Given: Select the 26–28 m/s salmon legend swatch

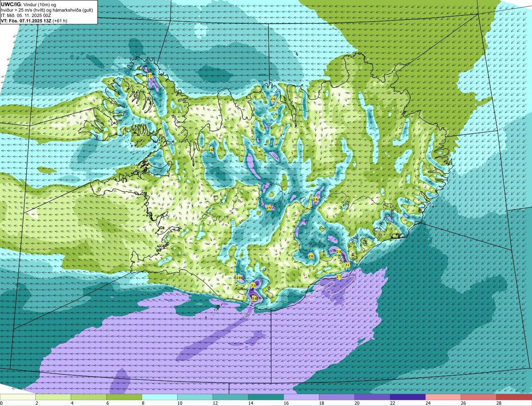Looking at the screenshot, I should click(x=479, y=397).
